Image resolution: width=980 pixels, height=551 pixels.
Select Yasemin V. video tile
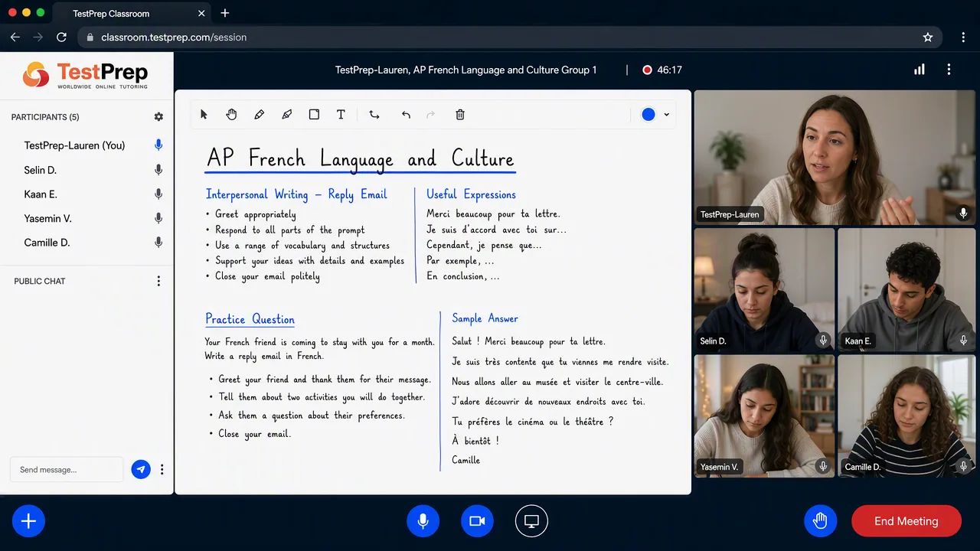pos(764,416)
